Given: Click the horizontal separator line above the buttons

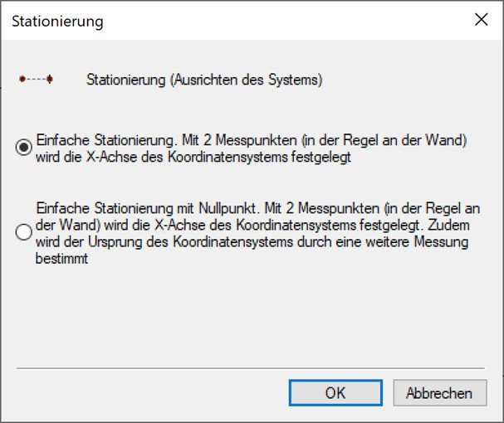Looking at the screenshot, I should tap(249, 367).
